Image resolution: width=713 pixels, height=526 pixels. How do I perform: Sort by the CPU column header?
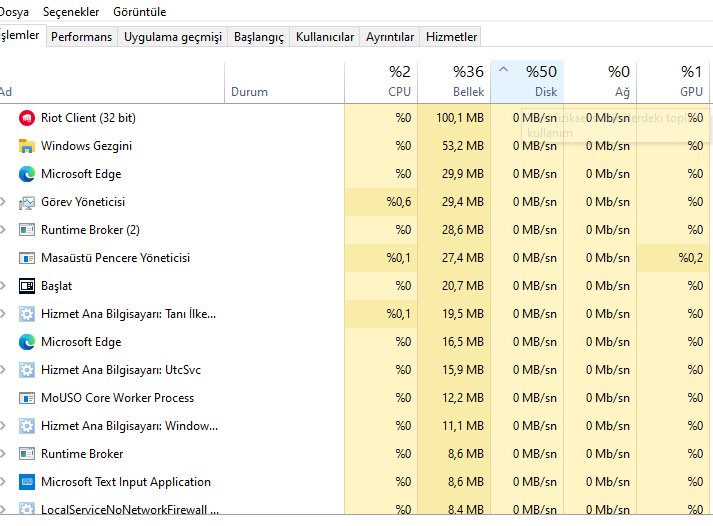[x=381, y=82]
